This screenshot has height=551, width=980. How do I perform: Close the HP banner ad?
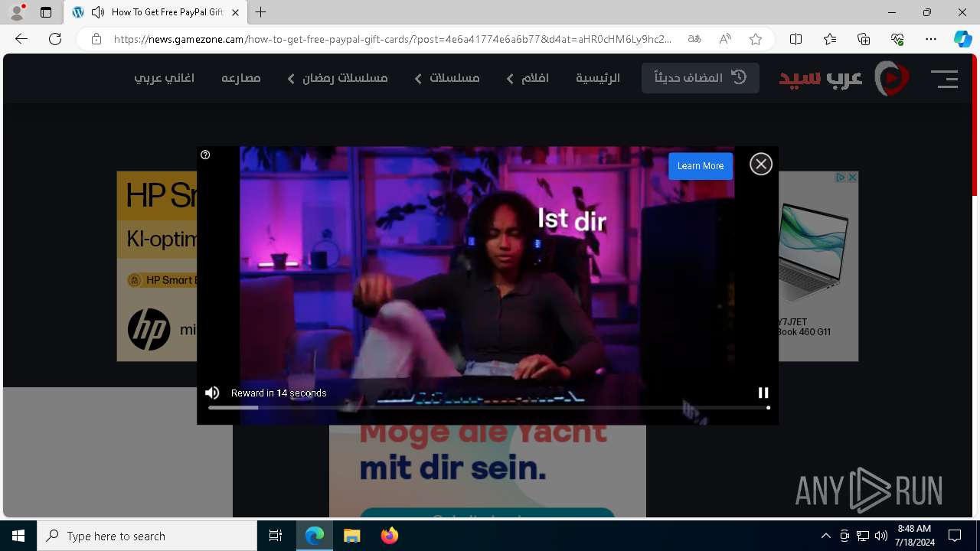[852, 177]
